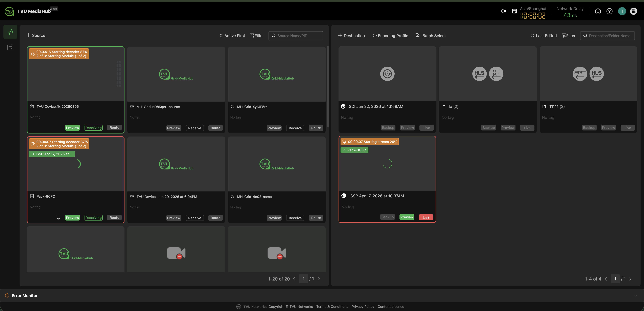Toggle Preview on Pack-8CFC source card
644x311 pixels.
[72, 218]
